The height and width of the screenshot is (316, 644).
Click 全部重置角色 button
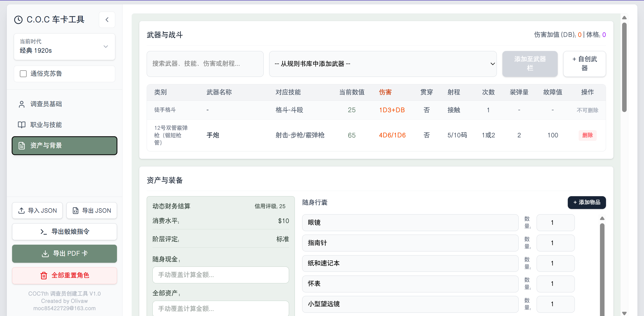point(64,276)
